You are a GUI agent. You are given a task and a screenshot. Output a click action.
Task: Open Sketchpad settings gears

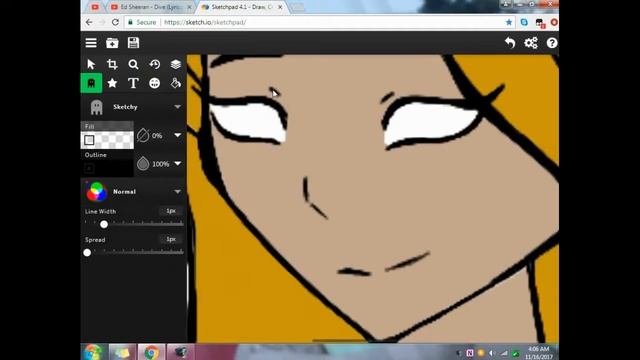pos(531,43)
